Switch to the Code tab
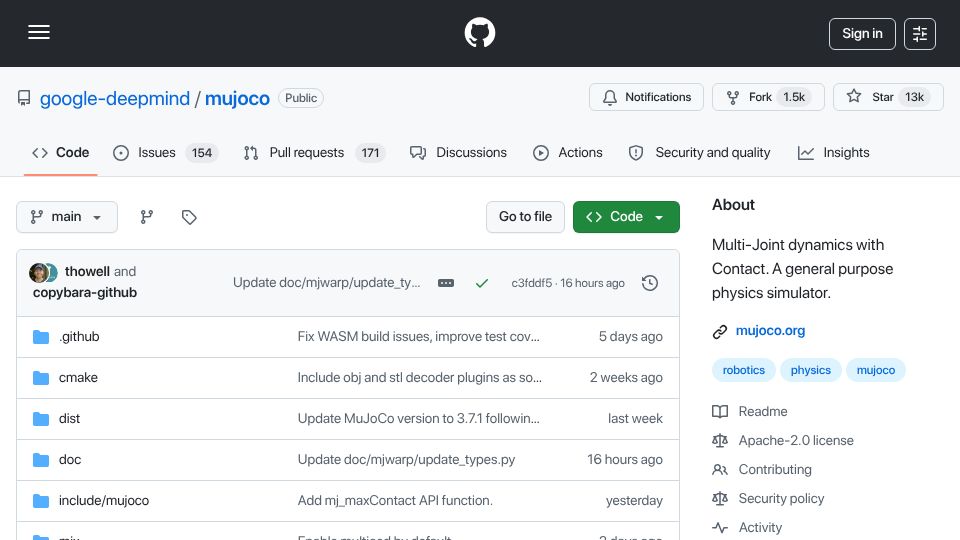 (61, 152)
